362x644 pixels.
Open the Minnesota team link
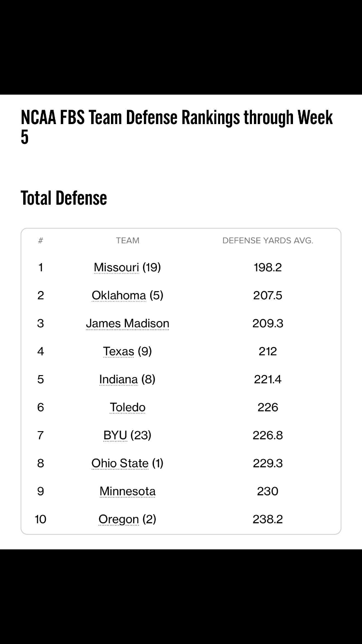[127, 491]
